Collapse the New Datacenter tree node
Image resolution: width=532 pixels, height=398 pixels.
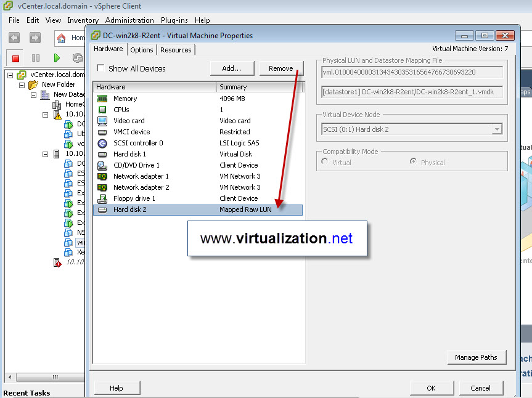point(33,95)
